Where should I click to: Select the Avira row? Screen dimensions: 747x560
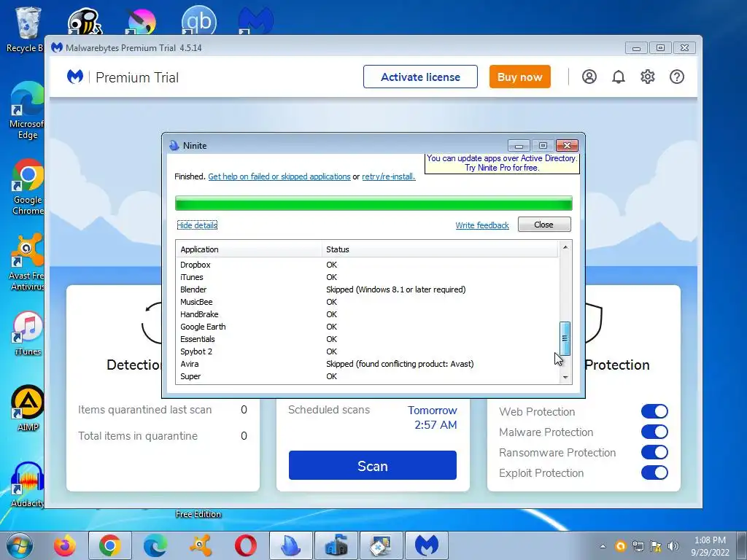tap(368, 364)
